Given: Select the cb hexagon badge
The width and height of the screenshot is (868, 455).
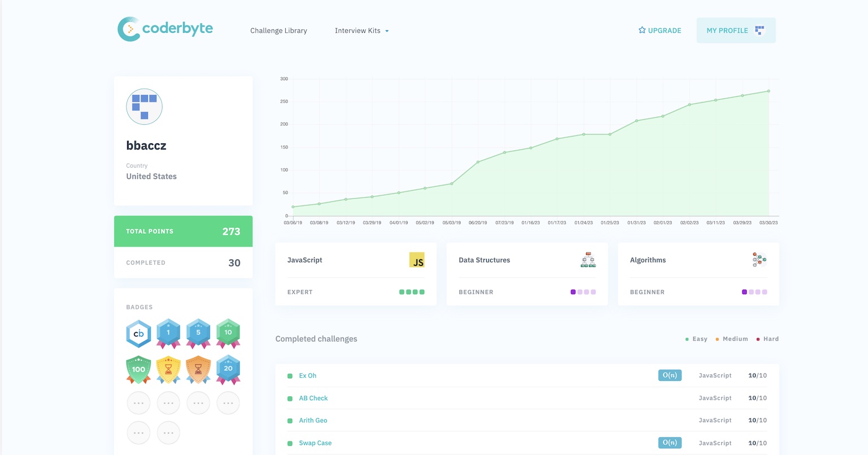Looking at the screenshot, I should click(138, 334).
